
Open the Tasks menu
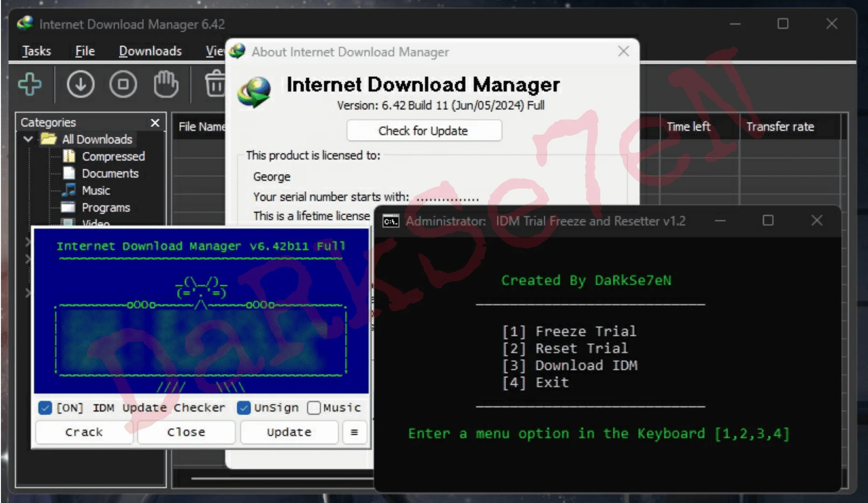[37, 51]
